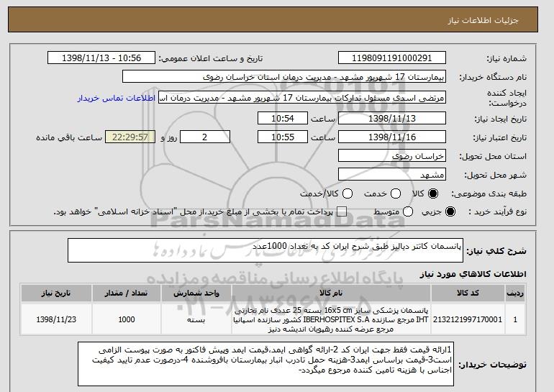Click the column header نام کالا
Screen dimensions: 554x392
(x=331, y=293)
